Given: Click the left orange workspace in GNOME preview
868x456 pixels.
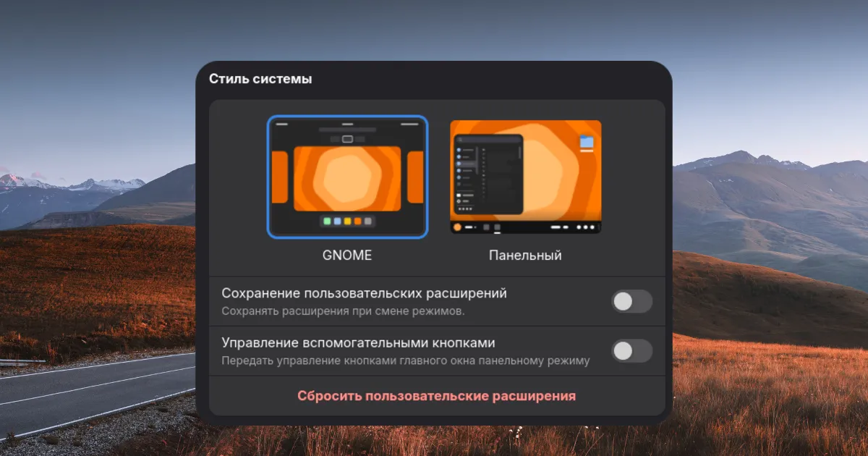Looking at the screenshot, I should [279, 177].
